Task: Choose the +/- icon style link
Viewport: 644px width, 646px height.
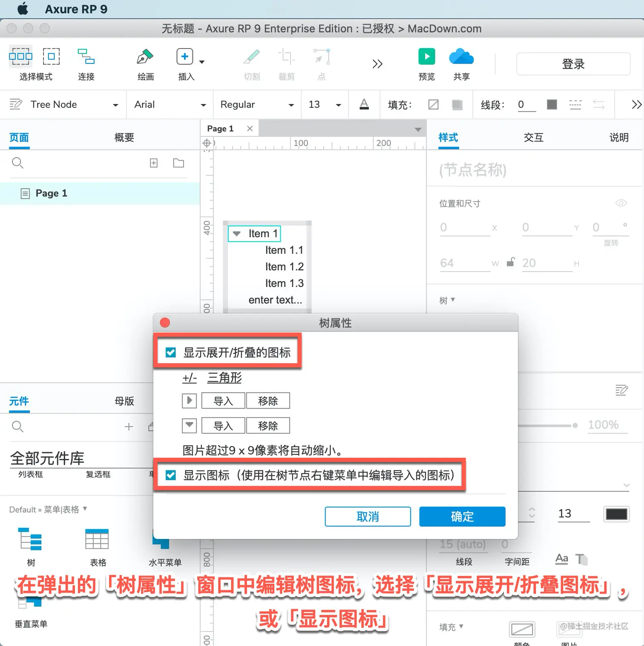Action: (190, 378)
